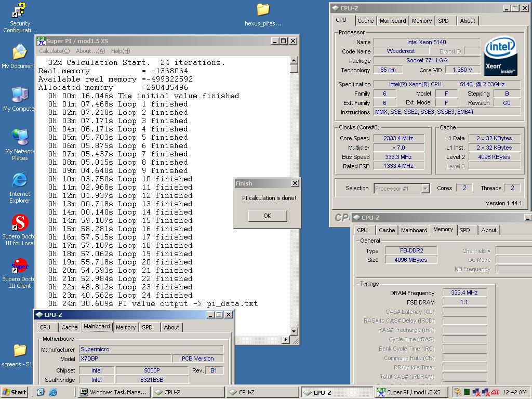Switch to Super PI taskbar button

click(411, 392)
